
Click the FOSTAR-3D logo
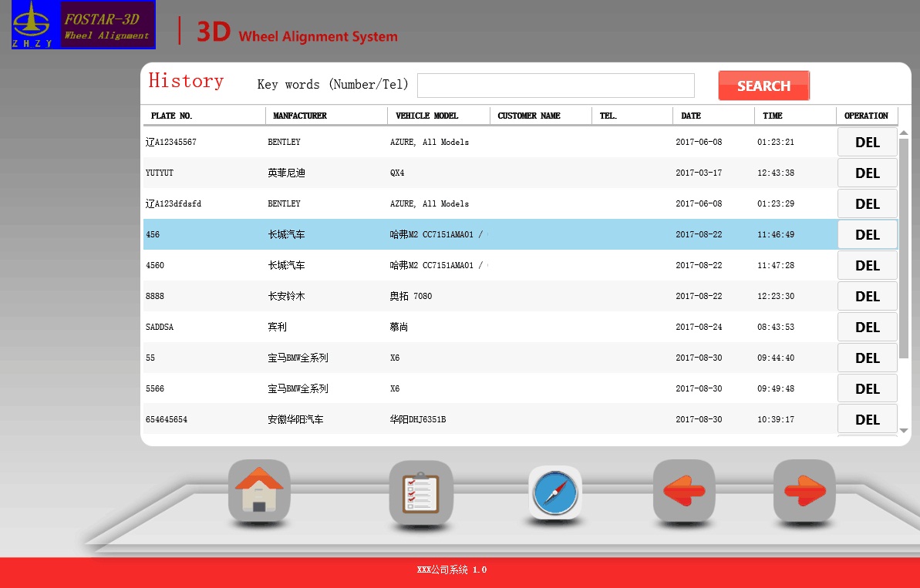pyautogui.click(x=83, y=25)
